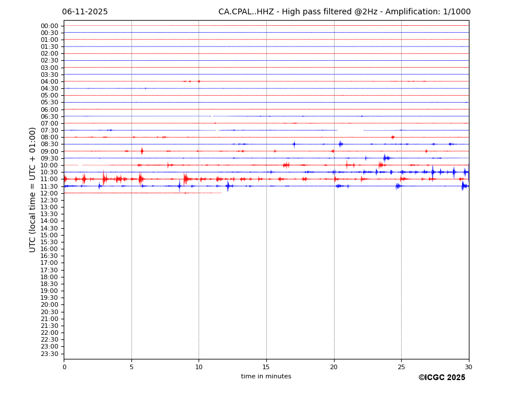The width and height of the screenshot is (532, 399).
Task: Click the 12:00 time row label
Action: click(49, 193)
